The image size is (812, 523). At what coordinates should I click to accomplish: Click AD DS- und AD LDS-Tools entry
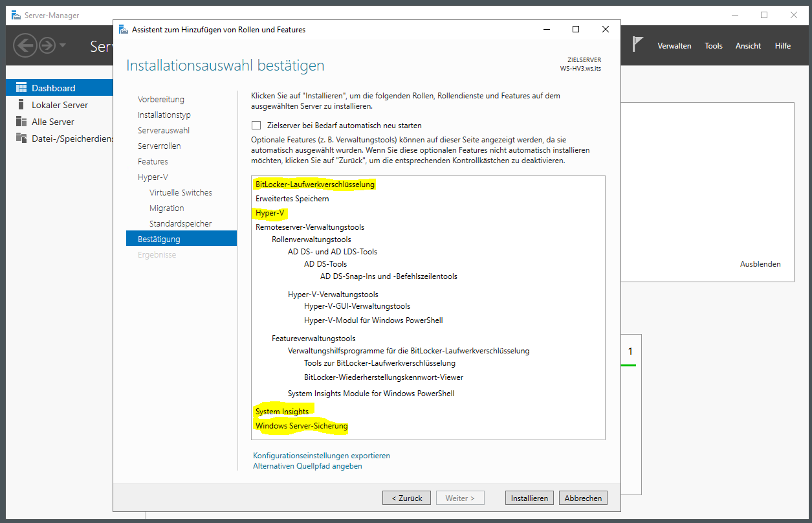click(333, 252)
